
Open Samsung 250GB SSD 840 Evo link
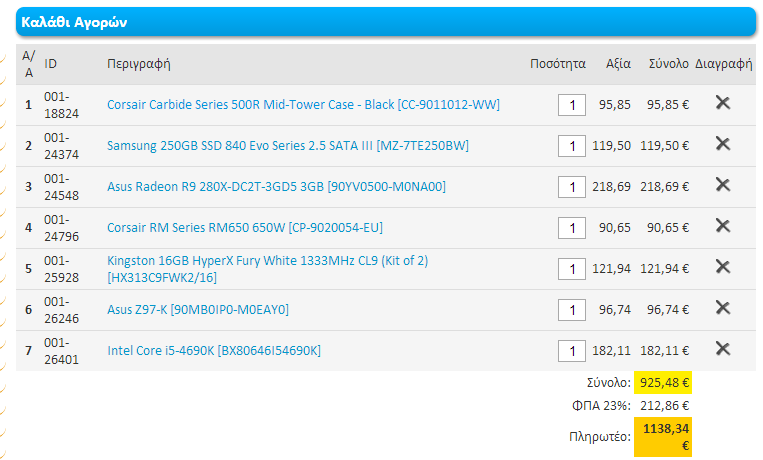click(x=288, y=146)
